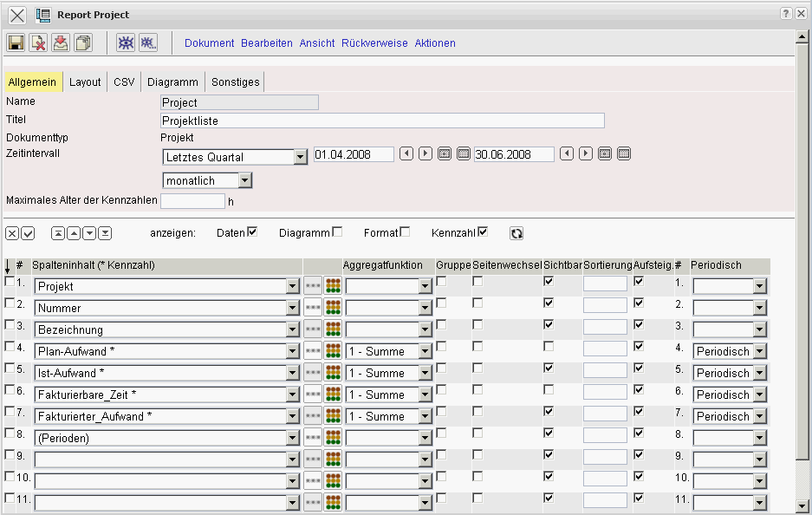
Task: Click the Titel field containing Projektliste
Action: pos(382,121)
